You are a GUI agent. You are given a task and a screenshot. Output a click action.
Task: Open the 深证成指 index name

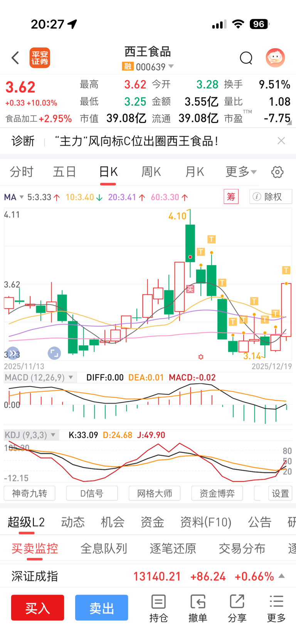35,576
